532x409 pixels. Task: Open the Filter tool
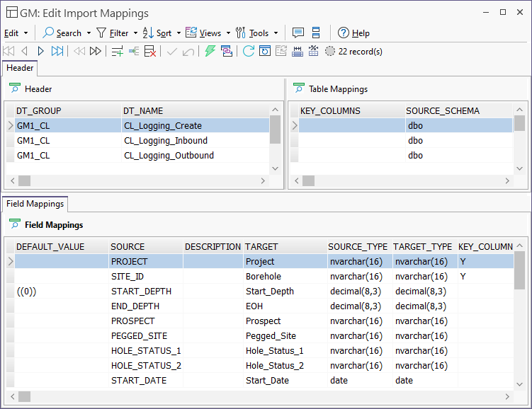[113, 33]
